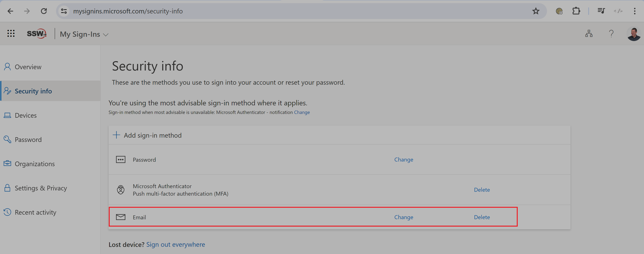Open Chrome three-dot menu

[x=634, y=11]
